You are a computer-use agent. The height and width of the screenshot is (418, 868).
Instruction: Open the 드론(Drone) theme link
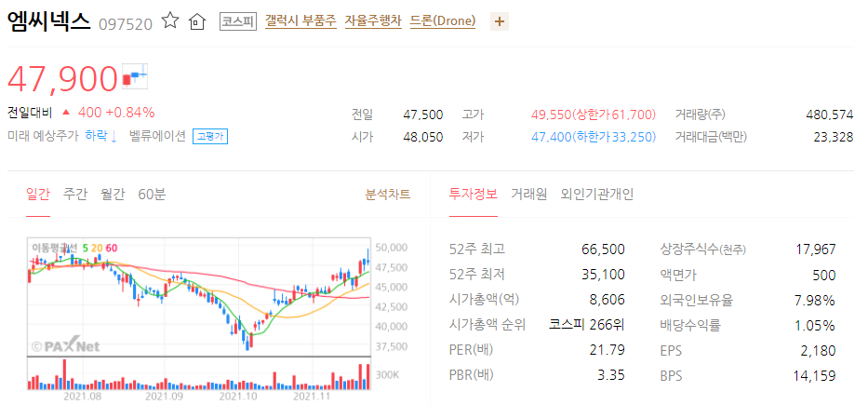pyautogui.click(x=442, y=21)
